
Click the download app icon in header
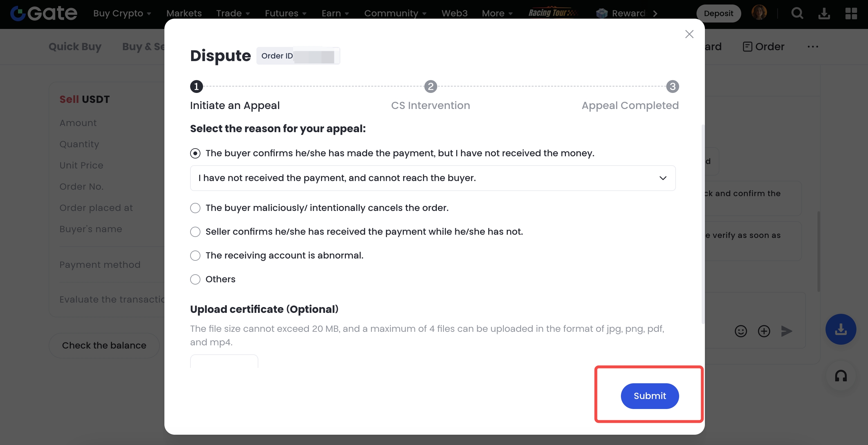824,14
